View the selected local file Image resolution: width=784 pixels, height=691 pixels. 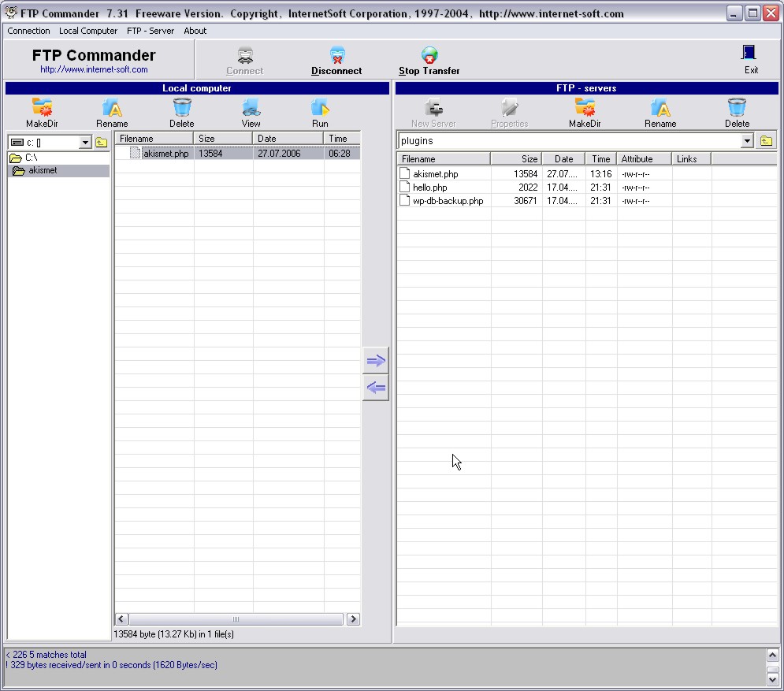pyautogui.click(x=251, y=113)
